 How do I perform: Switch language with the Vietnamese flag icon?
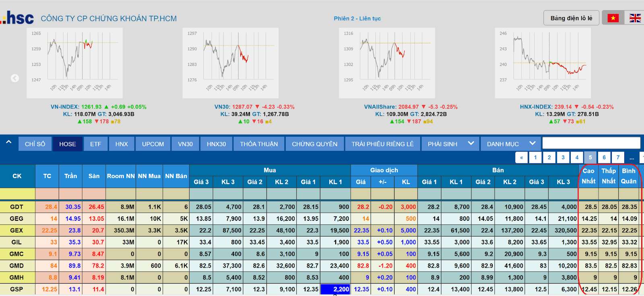coord(613,18)
